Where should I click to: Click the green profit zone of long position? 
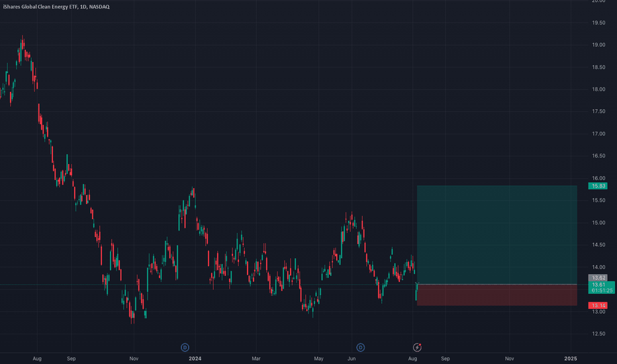(497, 234)
